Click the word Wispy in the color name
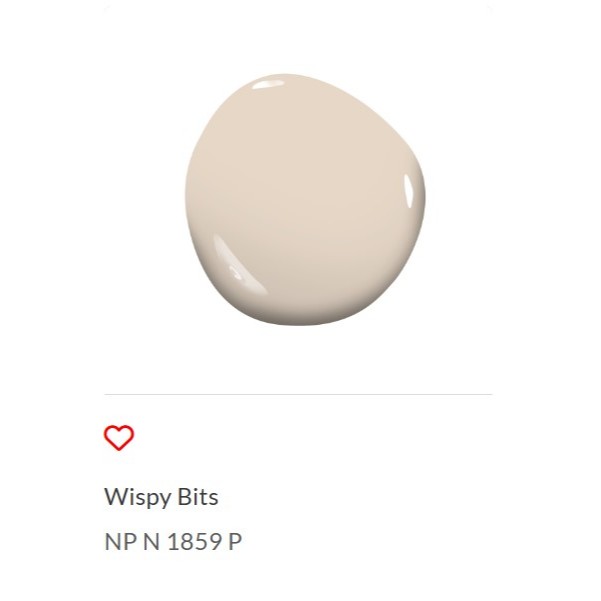601x601 pixels. 137,498
